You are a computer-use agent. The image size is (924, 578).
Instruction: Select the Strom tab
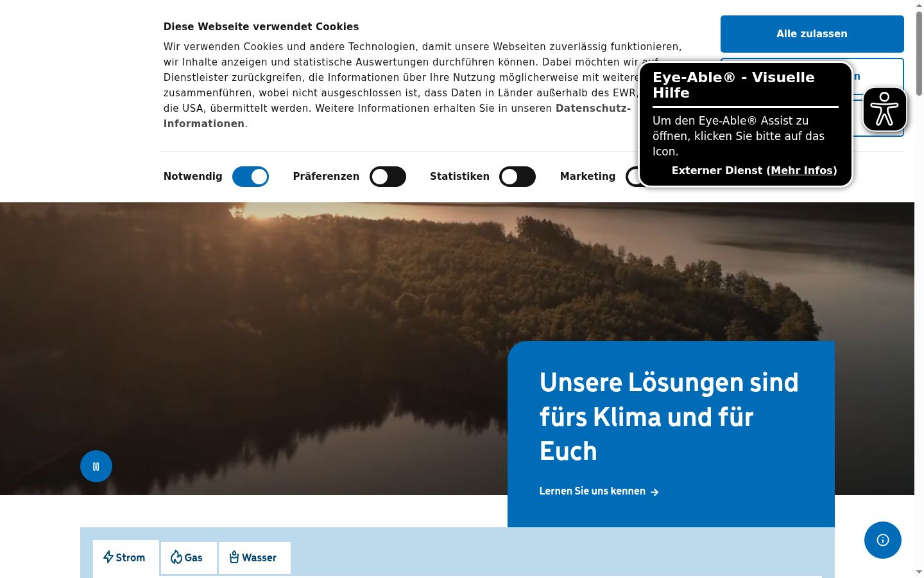(126, 557)
